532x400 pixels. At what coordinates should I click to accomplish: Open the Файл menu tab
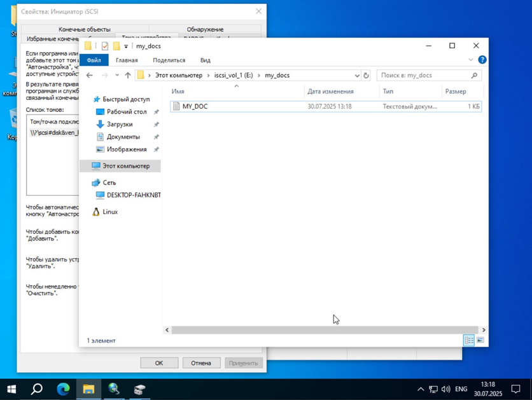coord(94,60)
